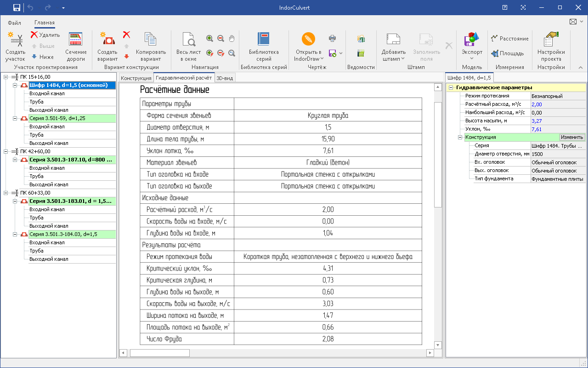Switch to the Конструкция tab

(x=136, y=78)
